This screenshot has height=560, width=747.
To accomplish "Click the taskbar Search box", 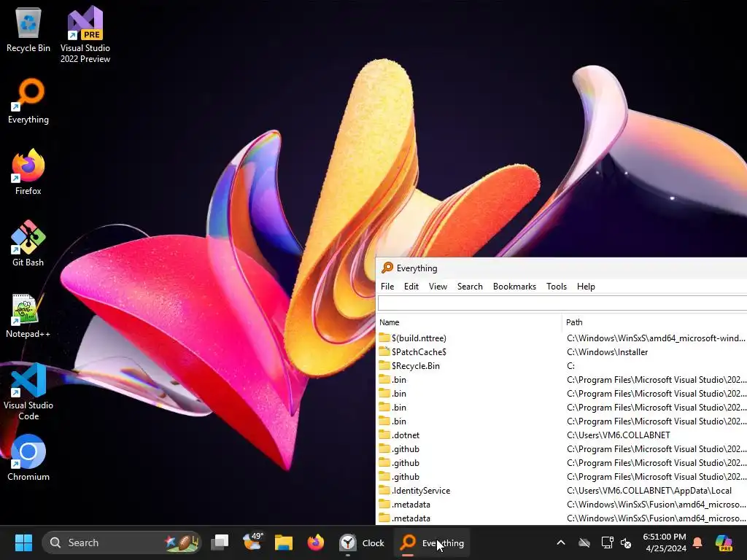I will tap(122, 542).
